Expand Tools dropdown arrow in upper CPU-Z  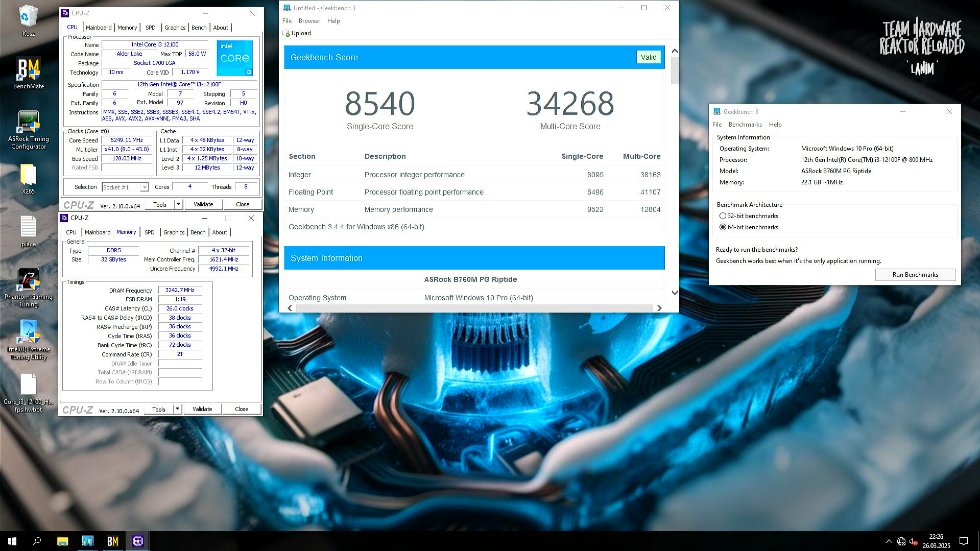[178, 204]
